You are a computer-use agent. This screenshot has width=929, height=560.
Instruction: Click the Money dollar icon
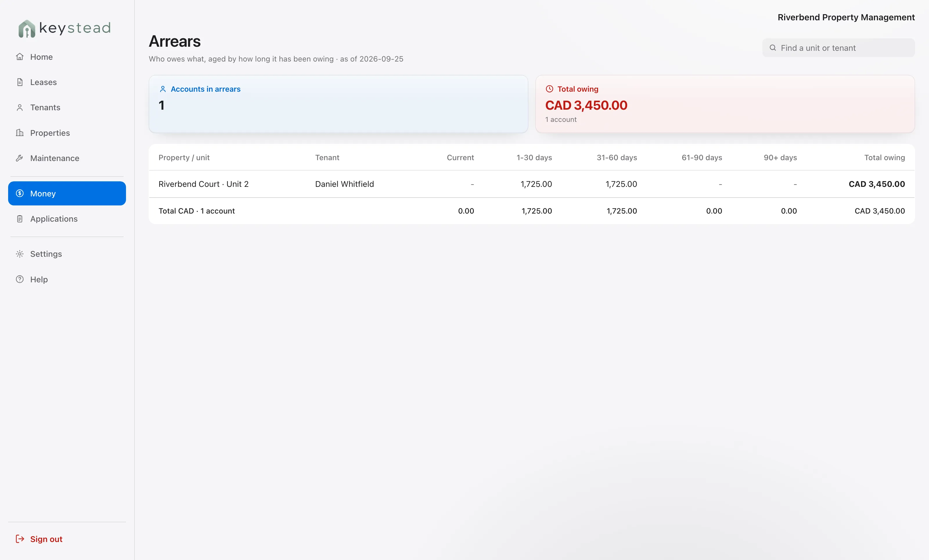[x=20, y=193]
